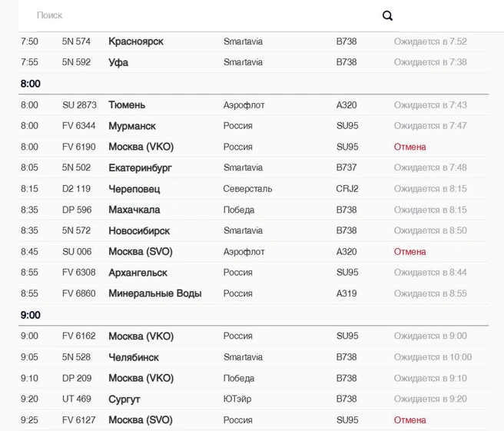Image resolution: width=504 pixels, height=431 pixels.
Task: Select Екатеринбург flight 5N 502
Action: click(254, 167)
